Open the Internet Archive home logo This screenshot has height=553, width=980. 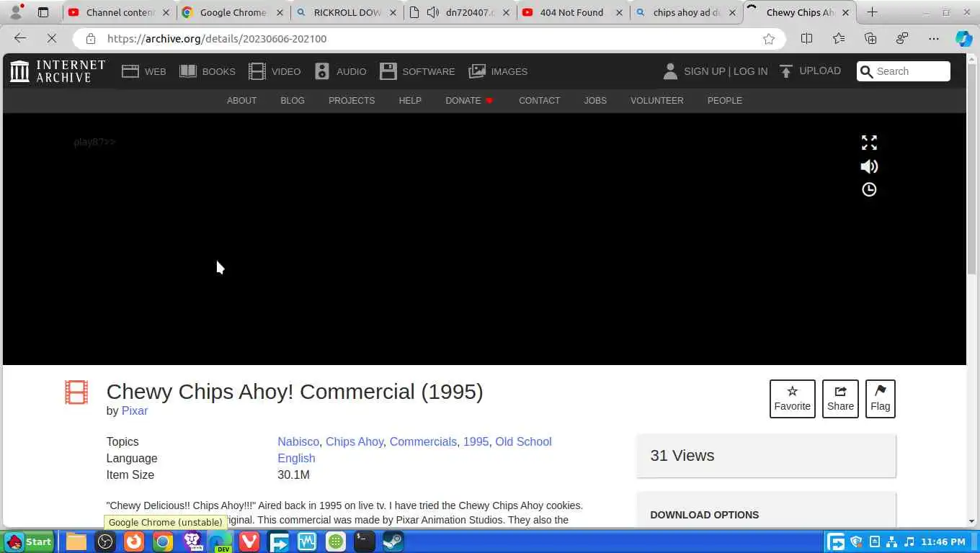58,71
